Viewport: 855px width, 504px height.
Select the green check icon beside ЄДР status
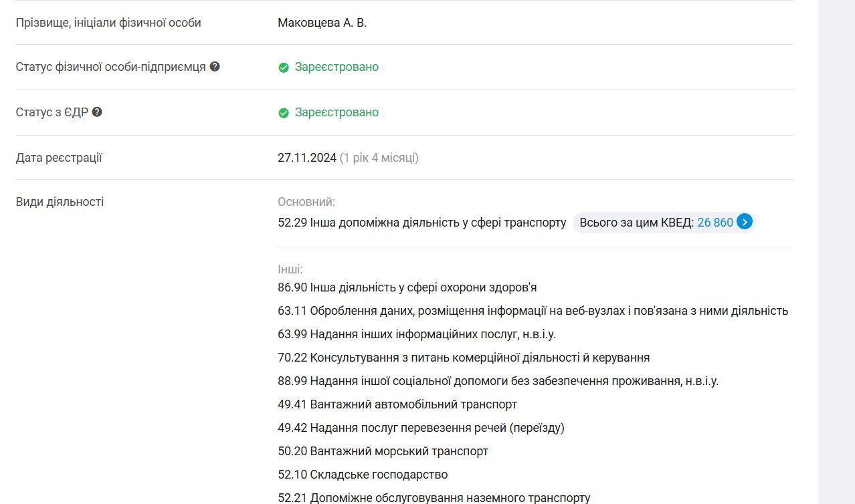[284, 112]
